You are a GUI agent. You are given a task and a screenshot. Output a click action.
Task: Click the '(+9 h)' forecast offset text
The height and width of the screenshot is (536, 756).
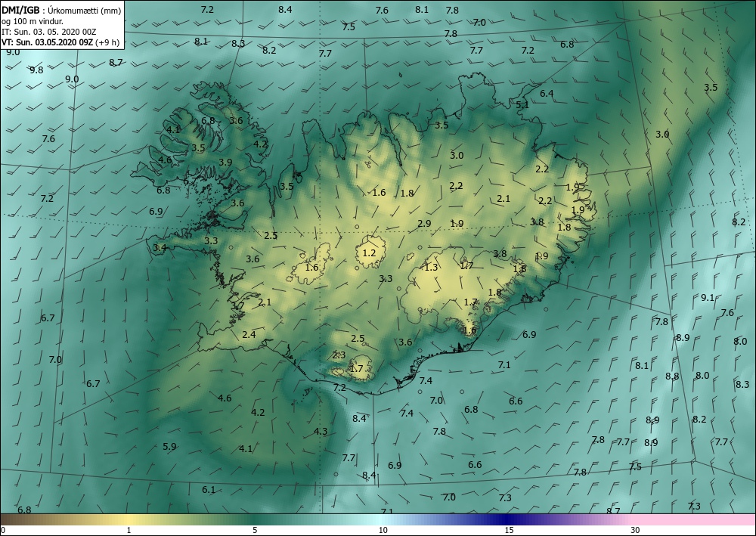(107, 42)
